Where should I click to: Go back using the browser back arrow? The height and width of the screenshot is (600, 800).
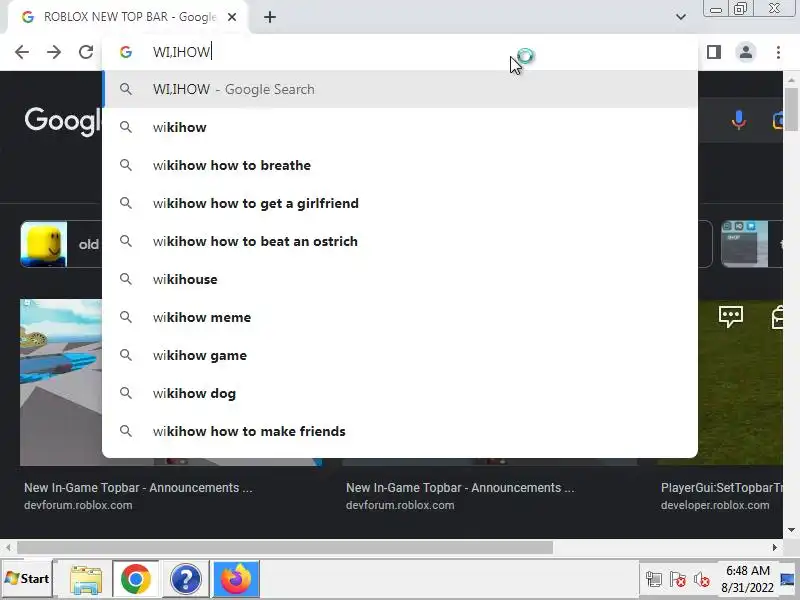(x=22, y=52)
